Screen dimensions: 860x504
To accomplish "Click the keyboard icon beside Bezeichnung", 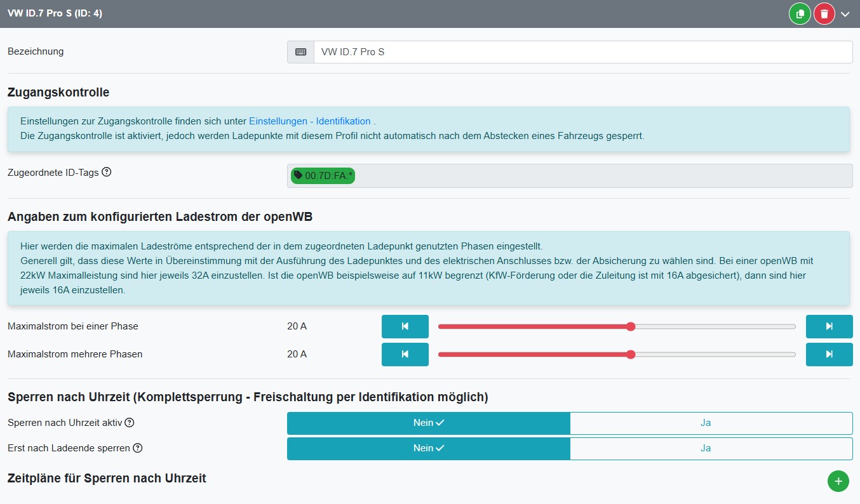I will pyautogui.click(x=300, y=52).
